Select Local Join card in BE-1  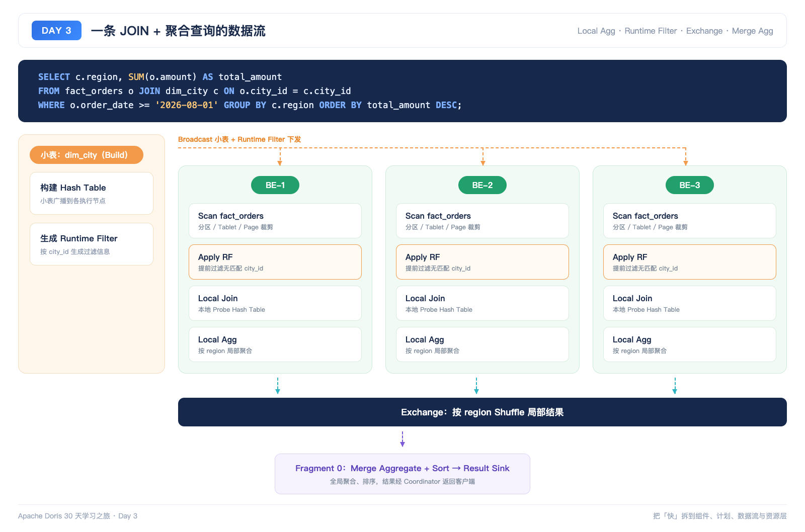tap(275, 303)
